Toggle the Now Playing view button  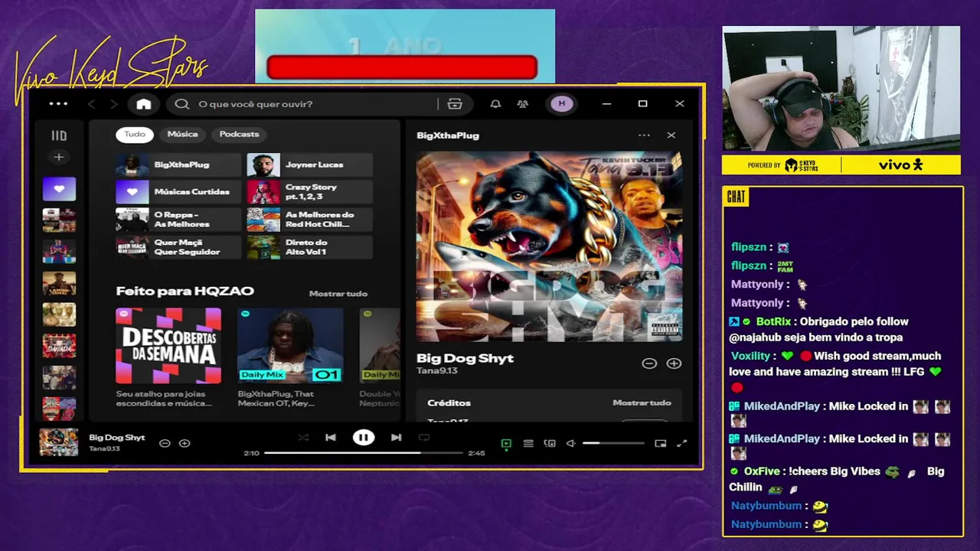point(506,443)
